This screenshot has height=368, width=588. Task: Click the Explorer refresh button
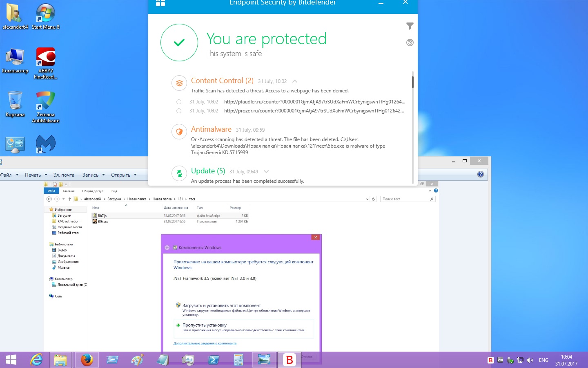373,199
